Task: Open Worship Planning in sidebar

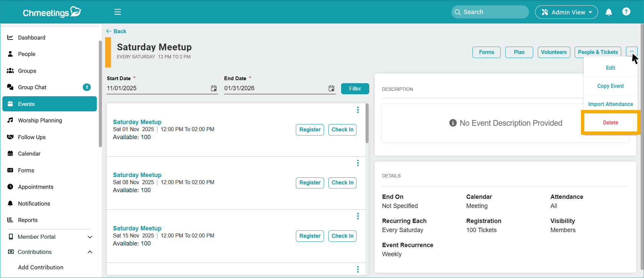Action: point(40,120)
